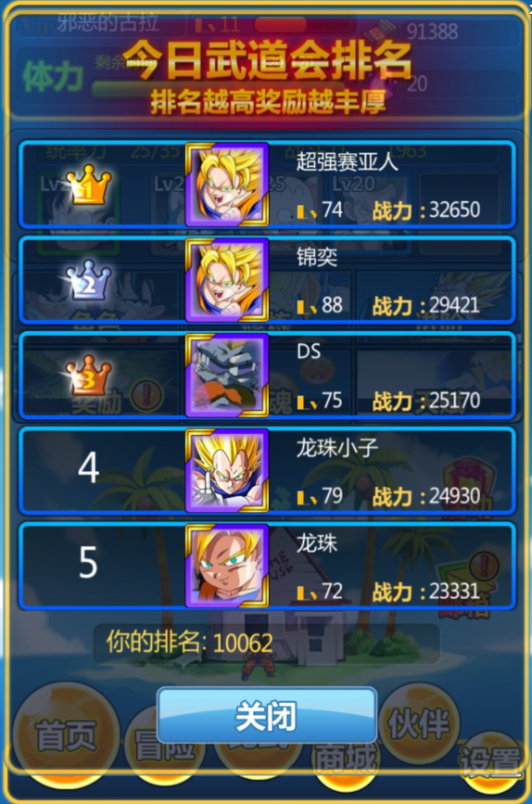Open the 设置 settings orb button

point(491,760)
